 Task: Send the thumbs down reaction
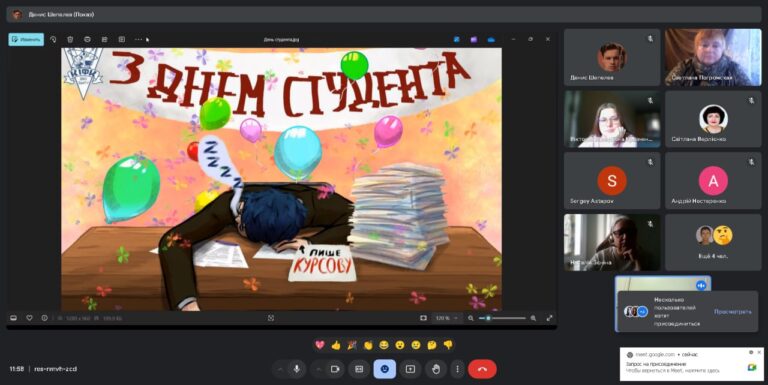[x=448, y=345]
